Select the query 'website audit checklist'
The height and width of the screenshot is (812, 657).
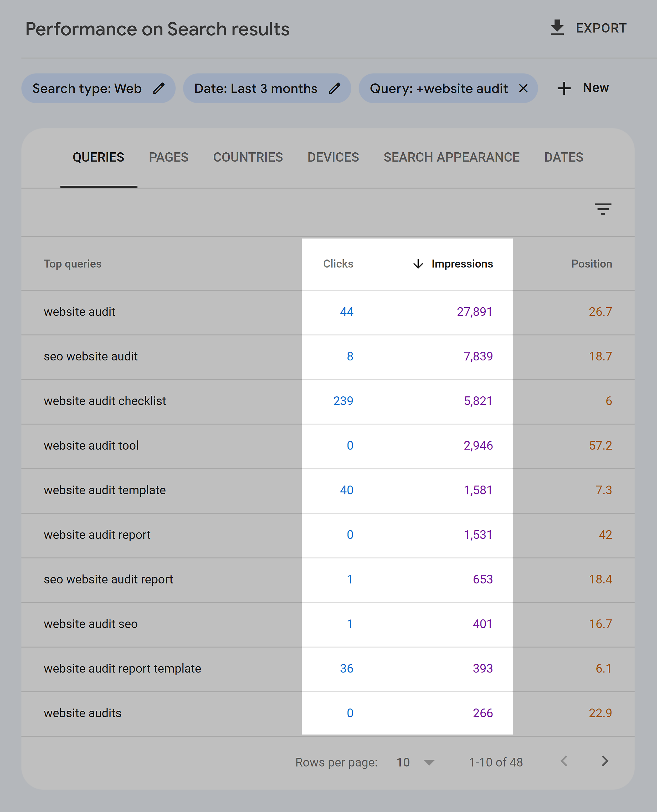[x=105, y=401]
